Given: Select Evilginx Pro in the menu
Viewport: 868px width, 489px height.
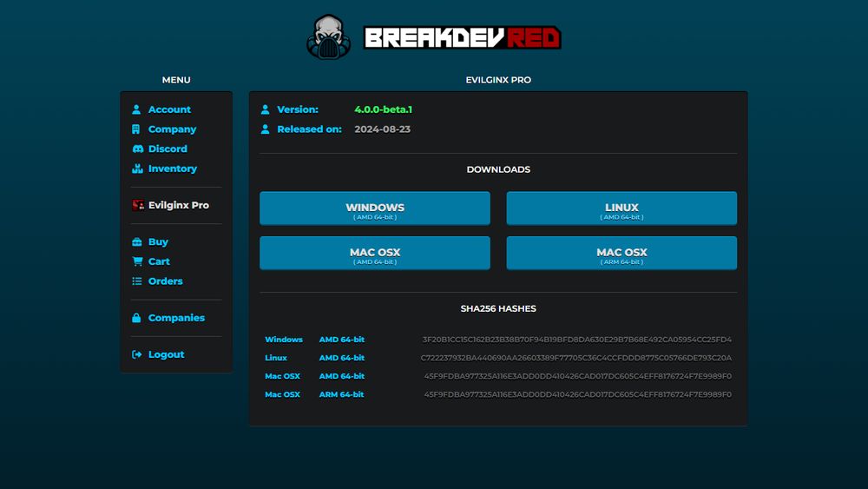Looking at the screenshot, I should click(179, 205).
